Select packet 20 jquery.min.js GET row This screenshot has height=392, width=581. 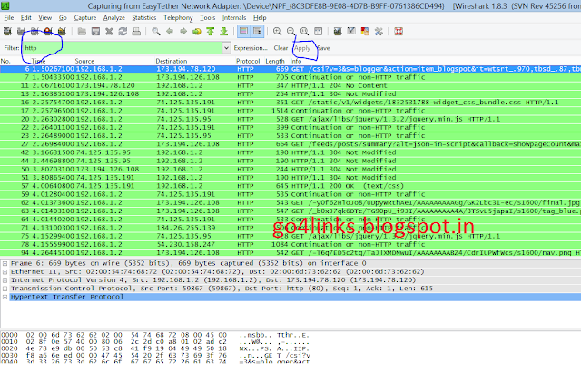point(290,119)
